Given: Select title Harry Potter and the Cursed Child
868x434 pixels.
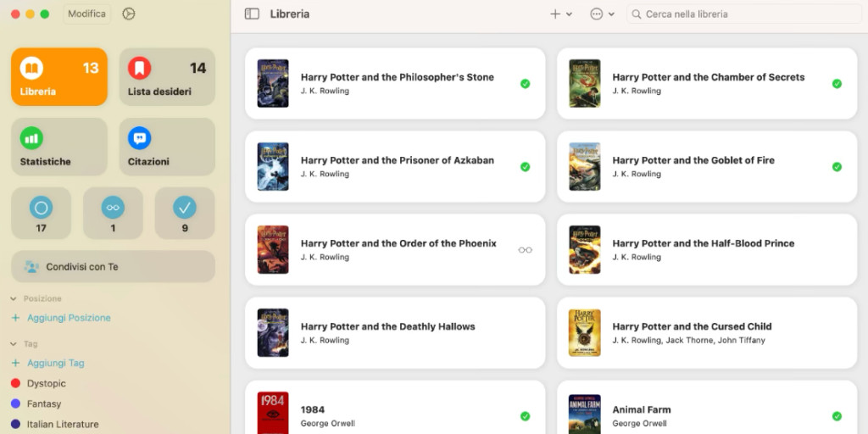Looking at the screenshot, I should pos(692,326).
